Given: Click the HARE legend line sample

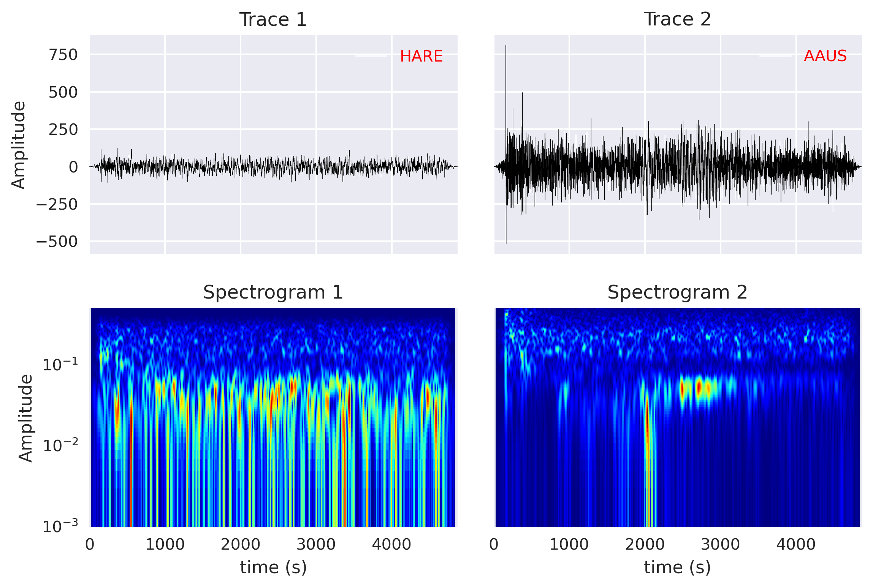Looking at the screenshot, I should click(371, 56).
